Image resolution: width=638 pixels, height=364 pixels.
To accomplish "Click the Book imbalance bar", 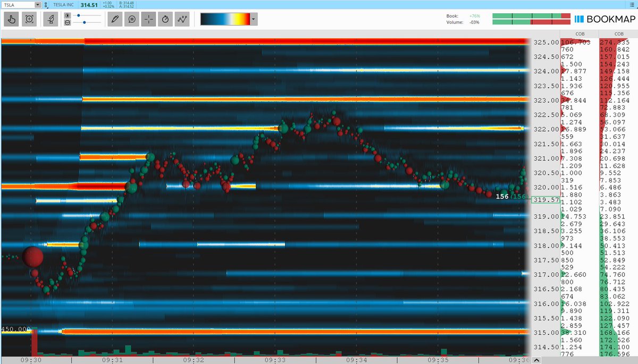I will (x=531, y=16).
